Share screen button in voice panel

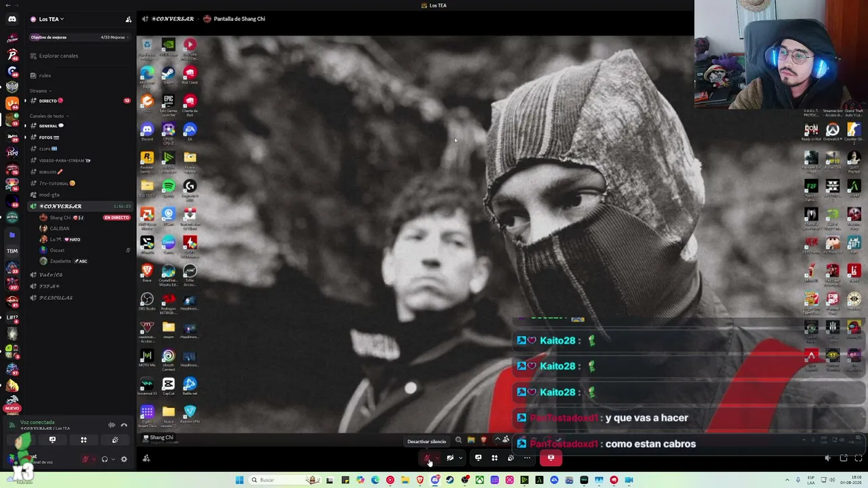(x=52, y=440)
